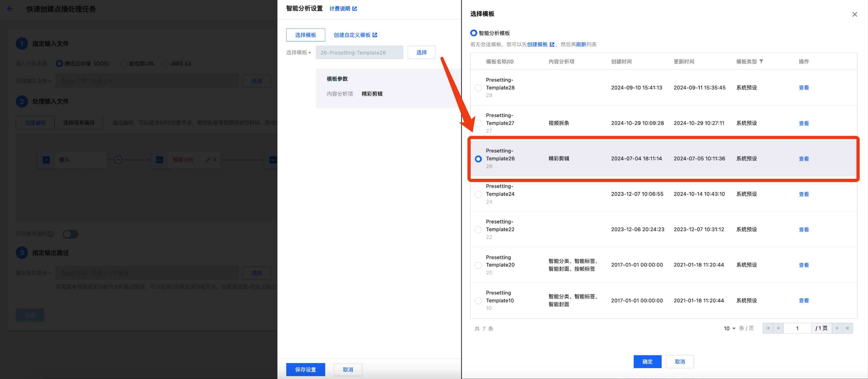The height and width of the screenshot is (379, 868).
Task: Click the edit pencil on the 智能分析 node
Action: coord(208,160)
